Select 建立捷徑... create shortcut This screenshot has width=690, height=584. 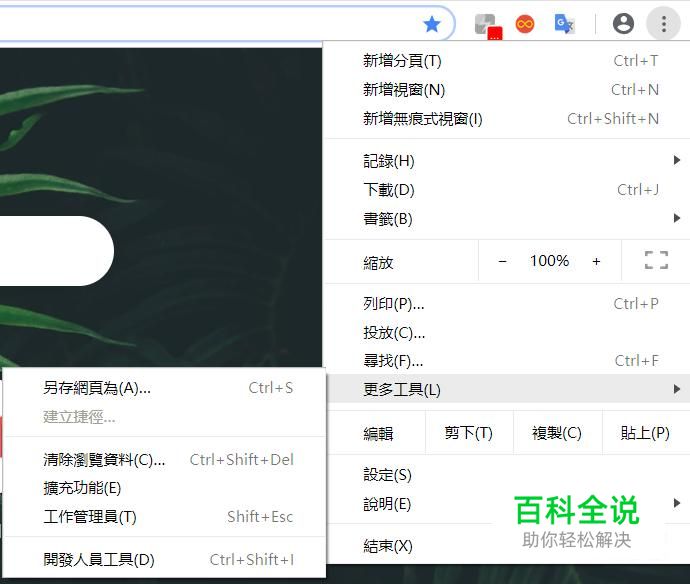coord(165,416)
